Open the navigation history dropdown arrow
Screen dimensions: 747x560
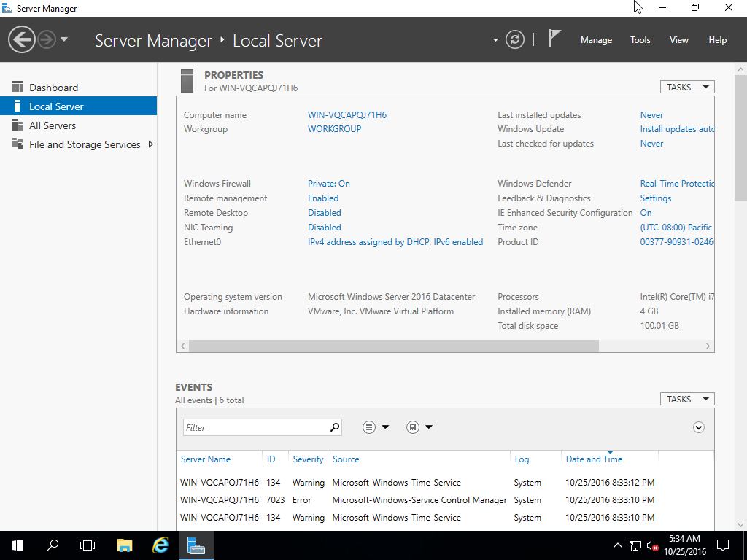pyautogui.click(x=64, y=39)
